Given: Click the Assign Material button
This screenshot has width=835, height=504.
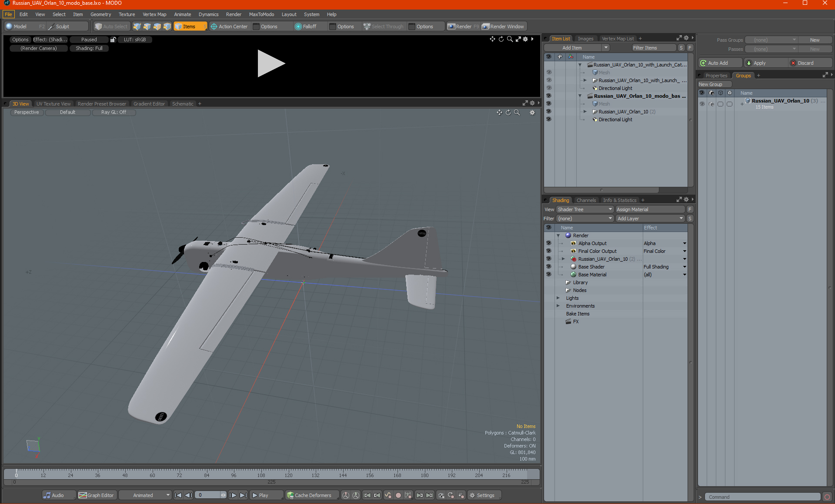Looking at the screenshot, I should pyautogui.click(x=650, y=209).
